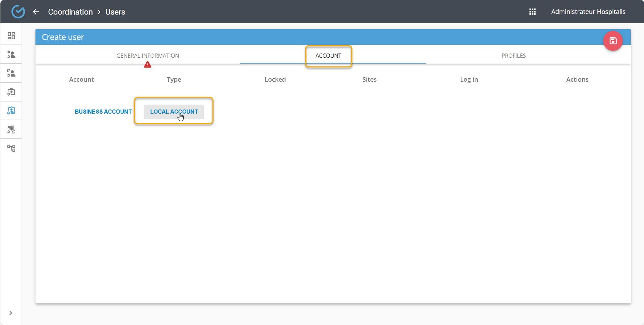The height and width of the screenshot is (325, 644).
Task: Expand the sidebar with bottom chevron
Action: (x=11, y=313)
